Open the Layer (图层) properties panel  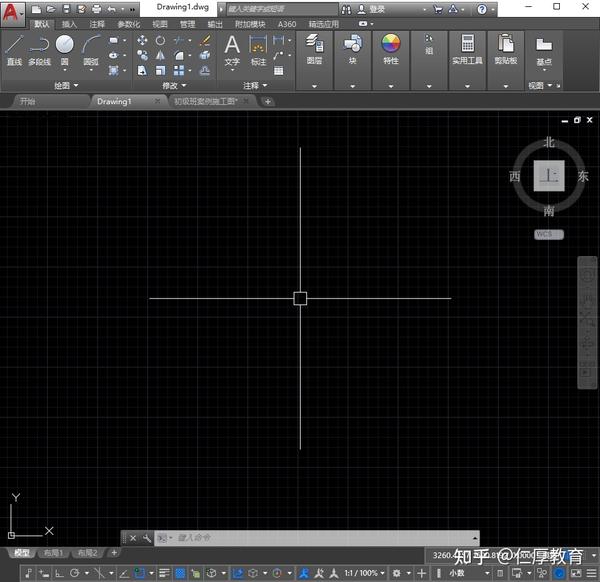pyautogui.click(x=315, y=49)
